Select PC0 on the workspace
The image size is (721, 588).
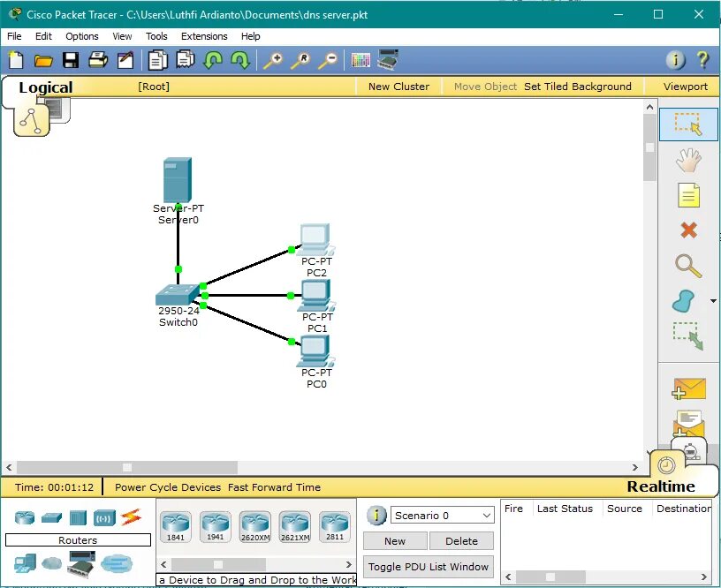317,351
